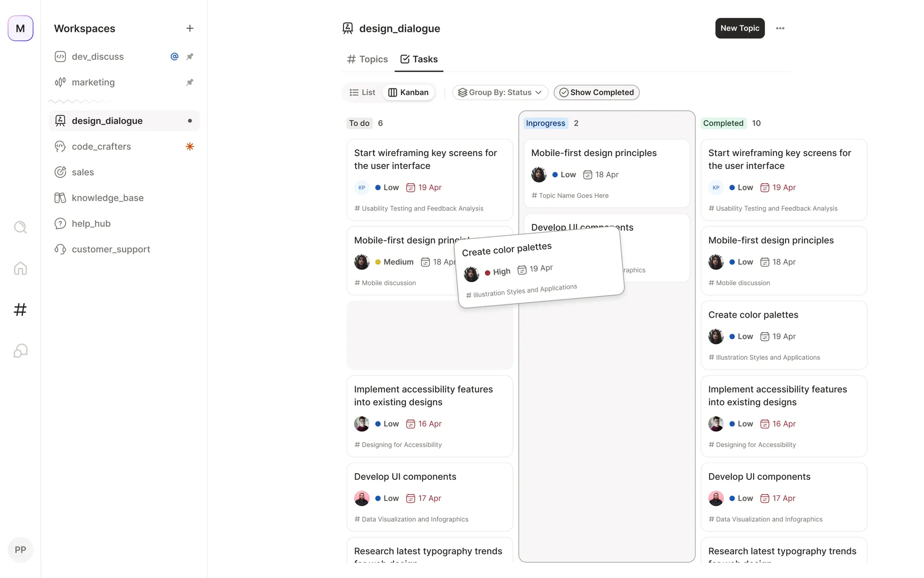Click High priority on dragged color palettes card

(x=498, y=272)
